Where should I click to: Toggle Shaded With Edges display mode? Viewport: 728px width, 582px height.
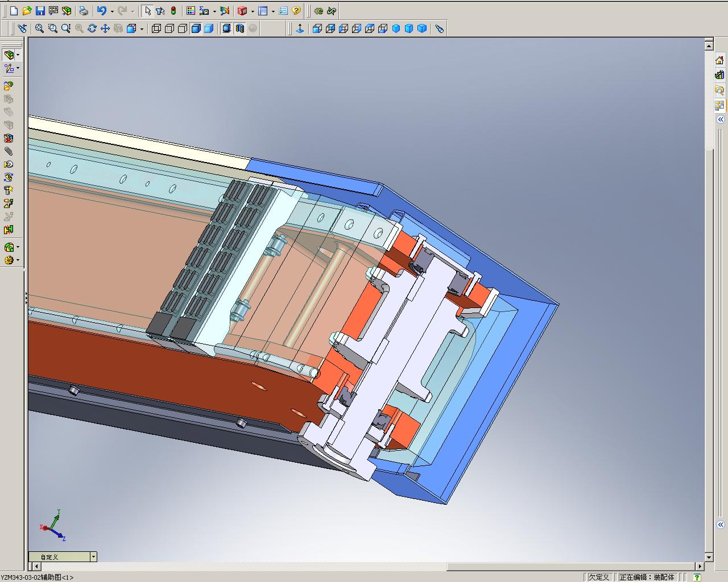click(196, 28)
